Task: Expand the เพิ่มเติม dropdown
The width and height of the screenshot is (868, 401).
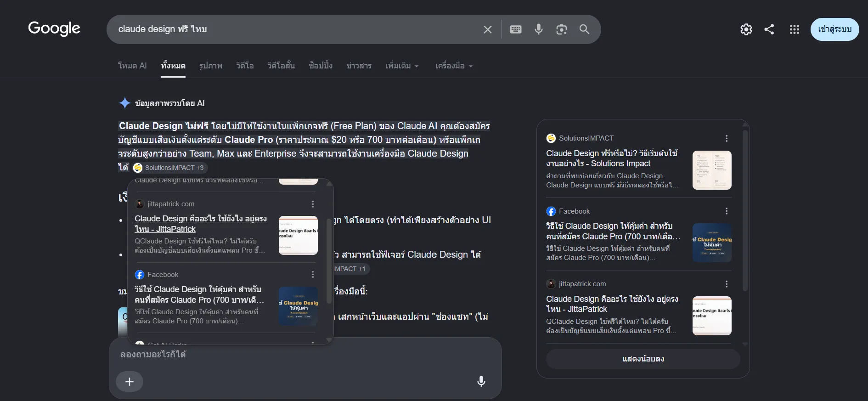Action: pyautogui.click(x=402, y=66)
